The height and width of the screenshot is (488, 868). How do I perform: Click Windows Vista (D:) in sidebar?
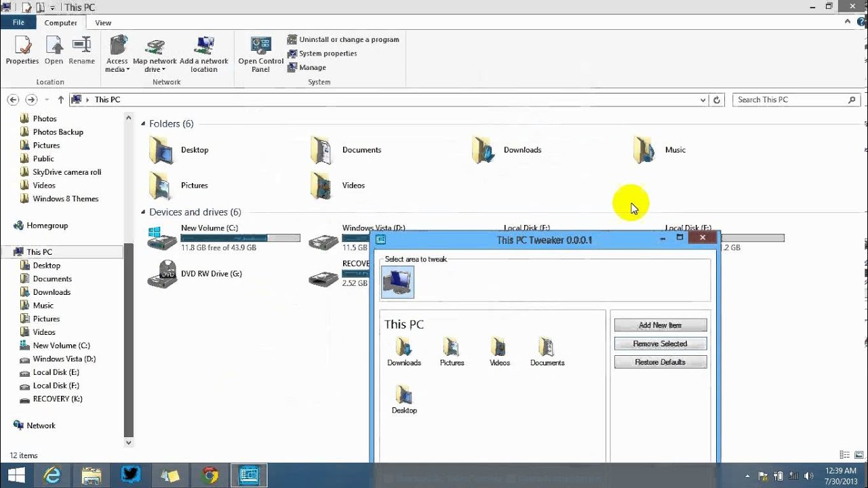click(64, 359)
